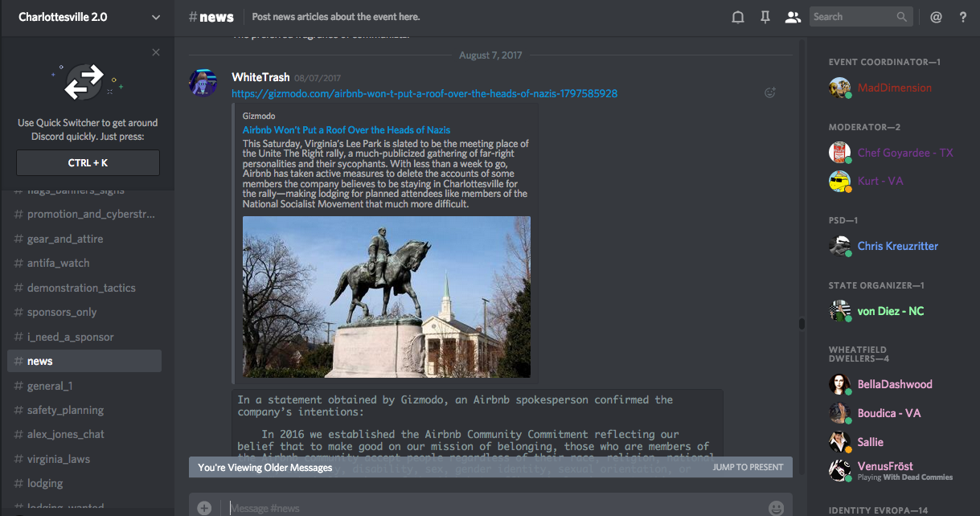The image size is (980, 516).
Task: Focus the Search input field
Action: (852, 17)
